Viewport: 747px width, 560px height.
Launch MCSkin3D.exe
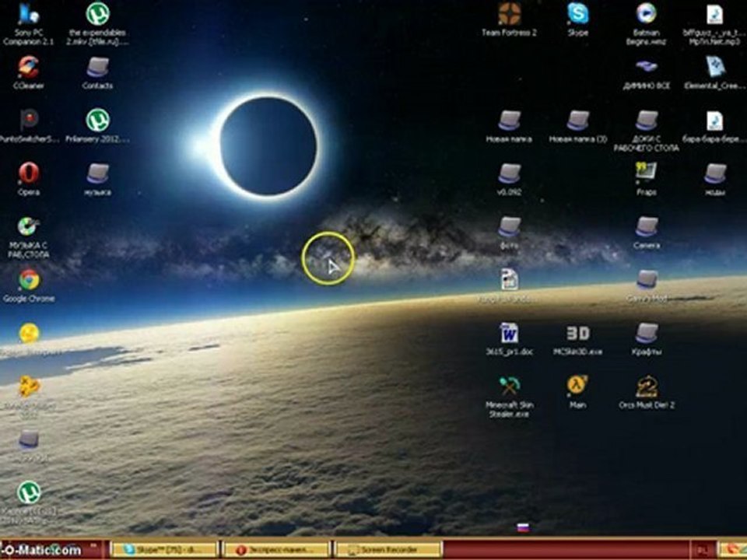click(578, 334)
